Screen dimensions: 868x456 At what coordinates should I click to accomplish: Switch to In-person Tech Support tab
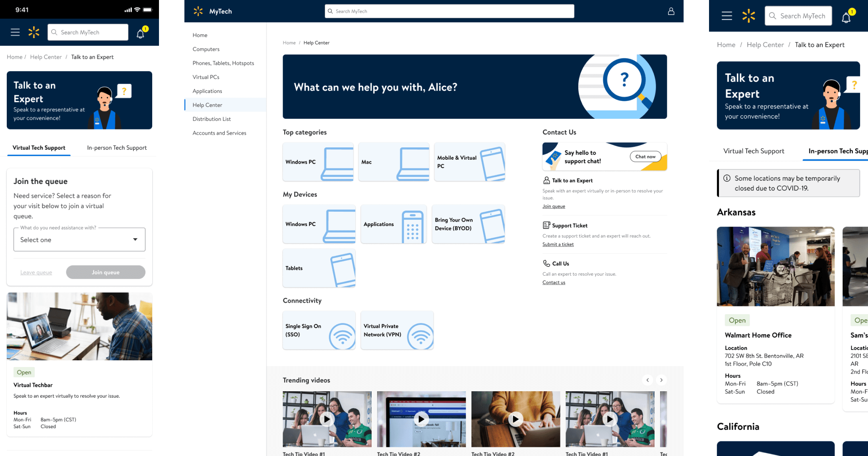pyautogui.click(x=117, y=148)
